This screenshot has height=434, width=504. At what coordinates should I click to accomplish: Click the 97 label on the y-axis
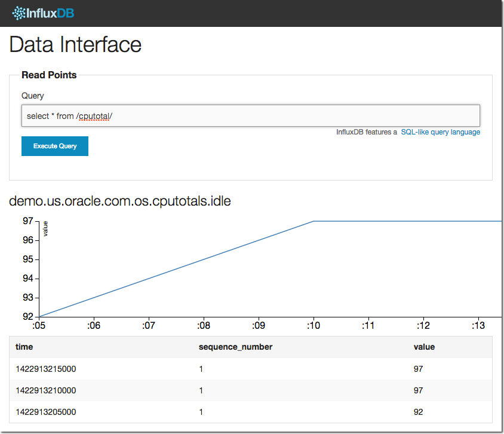[27, 221]
